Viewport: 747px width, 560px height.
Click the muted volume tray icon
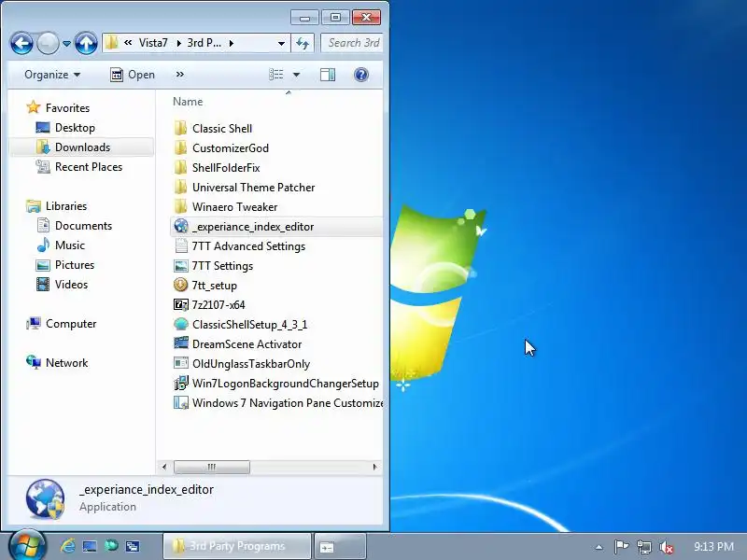666,547
